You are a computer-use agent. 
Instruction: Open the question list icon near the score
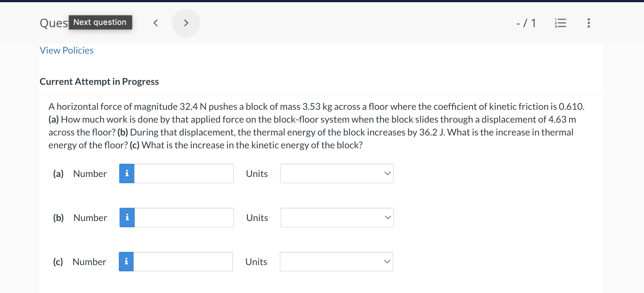click(x=560, y=23)
